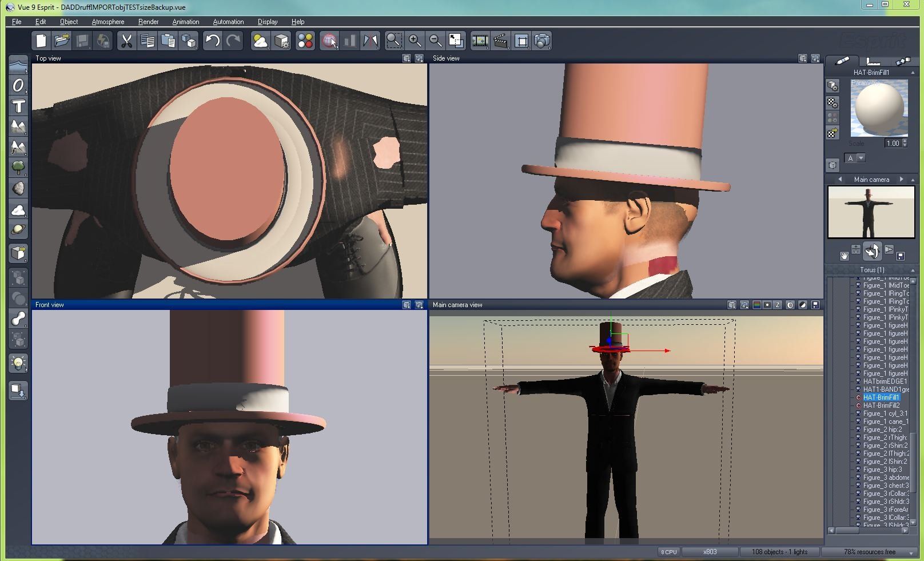
Task: Switch to next camera with right arrow
Action: (x=902, y=180)
